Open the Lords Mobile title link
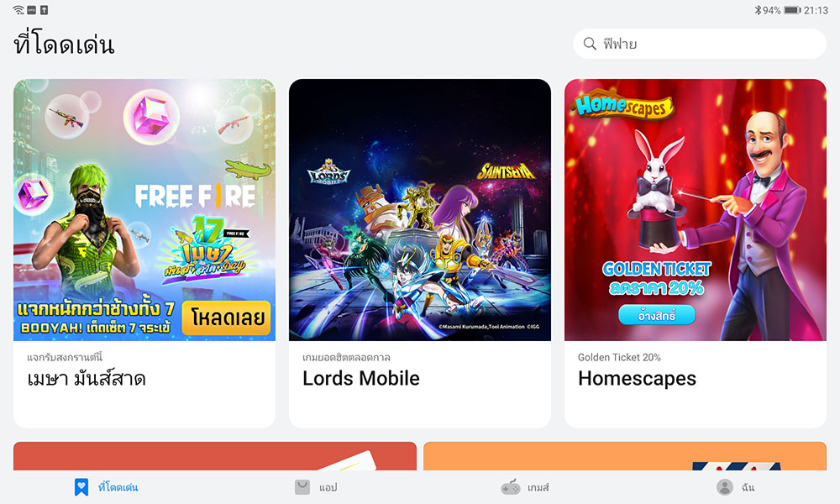This screenshot has height=504, width=840. pyautogui.click(x=361, y=378)
